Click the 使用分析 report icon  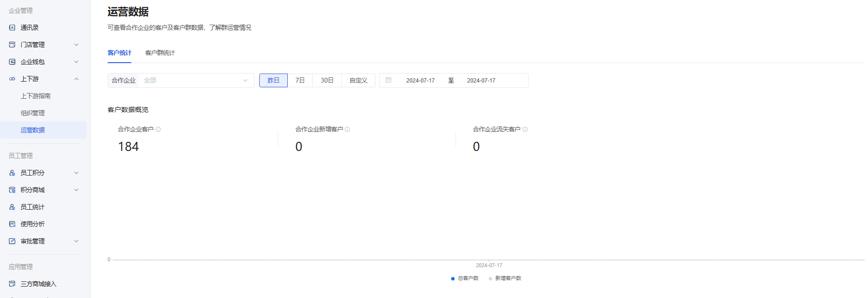[12, 224]
